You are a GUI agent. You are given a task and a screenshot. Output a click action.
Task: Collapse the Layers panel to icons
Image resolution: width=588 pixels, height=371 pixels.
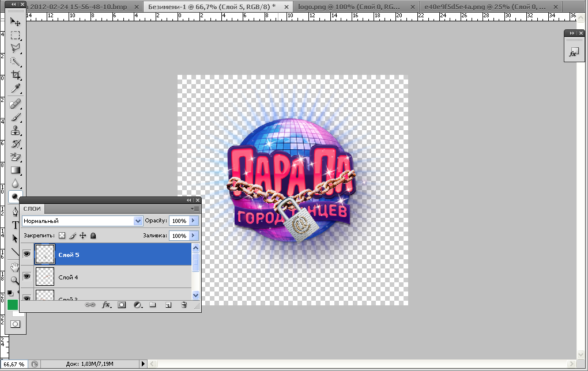(x=189, y=200)
